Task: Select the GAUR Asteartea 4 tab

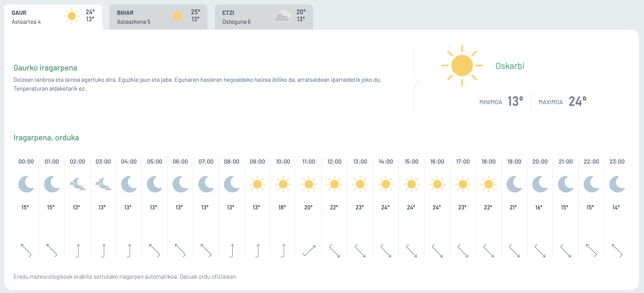Action: tap(53, 17)
